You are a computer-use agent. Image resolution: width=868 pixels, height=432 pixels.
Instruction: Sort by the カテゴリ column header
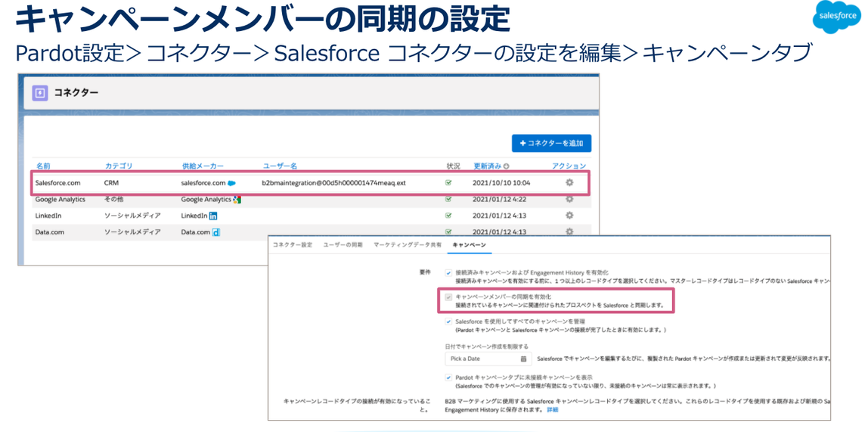click(x=119, y=166)
